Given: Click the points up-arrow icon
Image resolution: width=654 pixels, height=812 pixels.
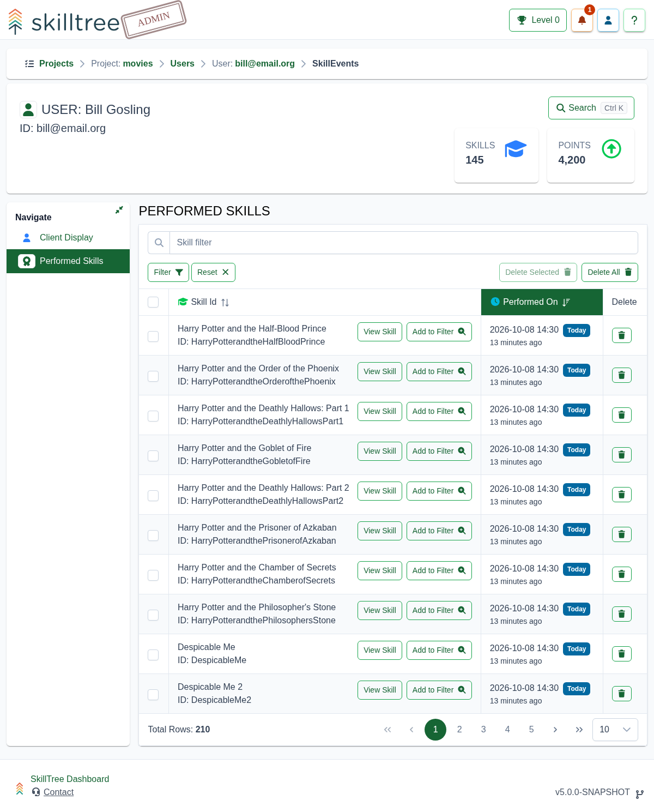Looking at the screenshot, I should coord(611,149).
